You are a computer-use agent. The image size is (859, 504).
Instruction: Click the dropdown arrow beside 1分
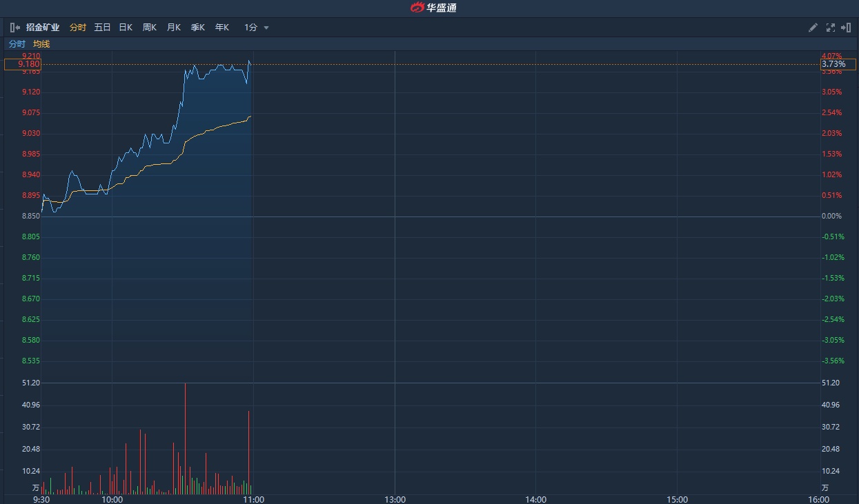tap(266, 28)
